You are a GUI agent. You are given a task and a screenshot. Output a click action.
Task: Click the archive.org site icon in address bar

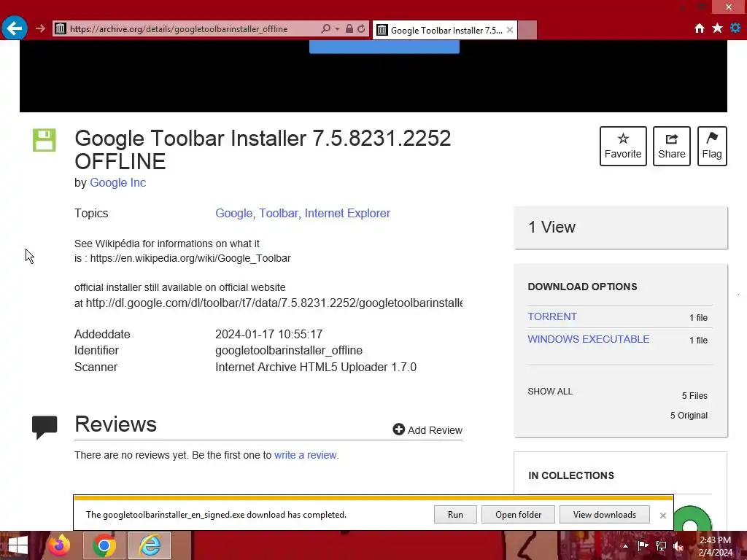[61, 28]
